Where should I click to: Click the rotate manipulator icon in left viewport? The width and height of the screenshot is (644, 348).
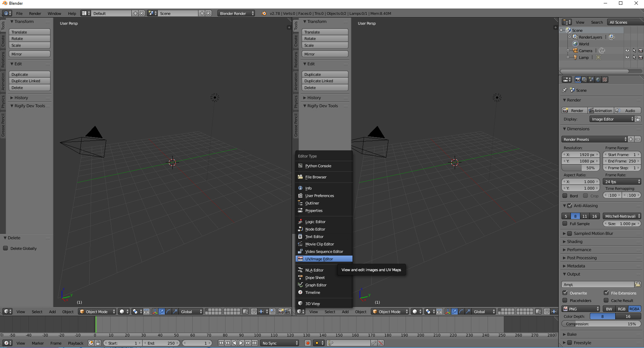click(168, 311)
